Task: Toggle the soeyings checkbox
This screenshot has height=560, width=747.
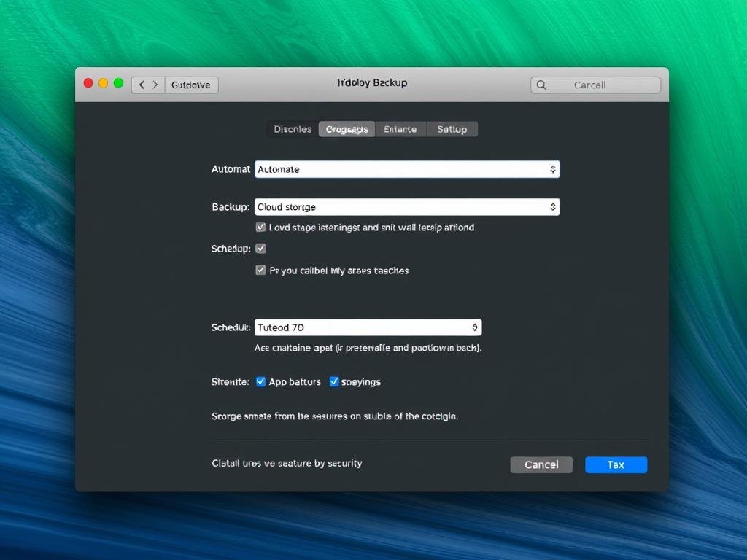Action: point(334,381)
